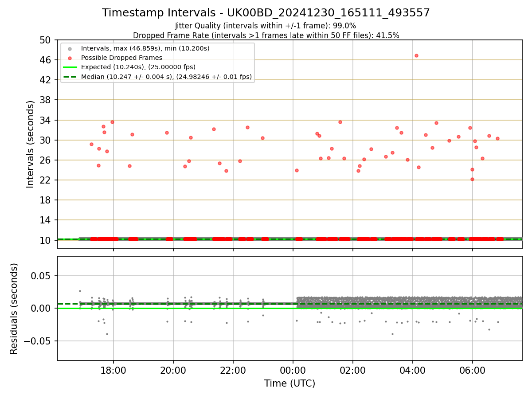The image size is (532, 399).
Task: Select legend text 'Expected (10.240s), (25.00000 fps)'
Action: coord(138,67)
